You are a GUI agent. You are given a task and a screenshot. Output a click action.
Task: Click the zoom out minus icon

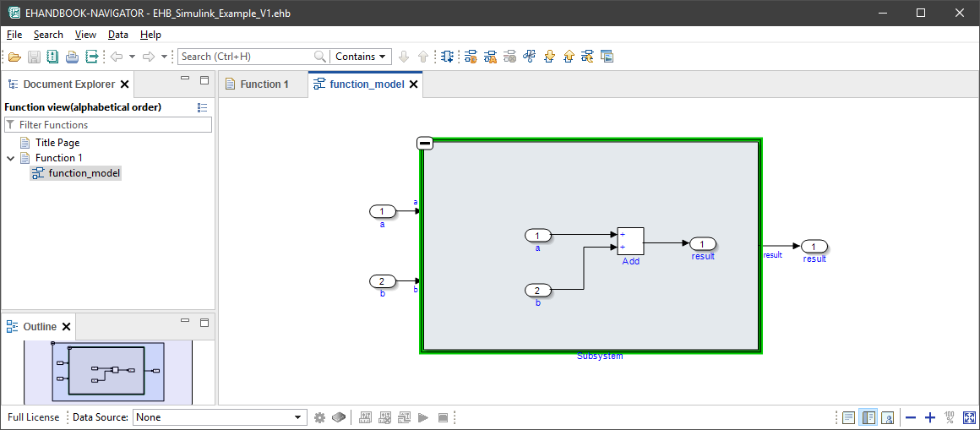pos(911,417)
